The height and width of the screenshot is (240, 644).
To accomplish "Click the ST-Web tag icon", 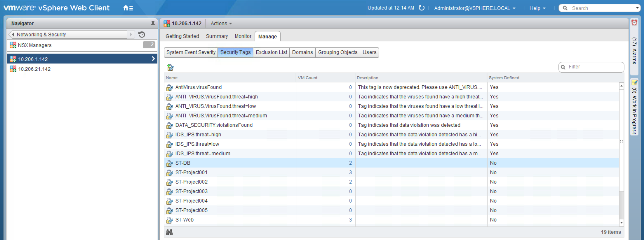I will point(169,220).
